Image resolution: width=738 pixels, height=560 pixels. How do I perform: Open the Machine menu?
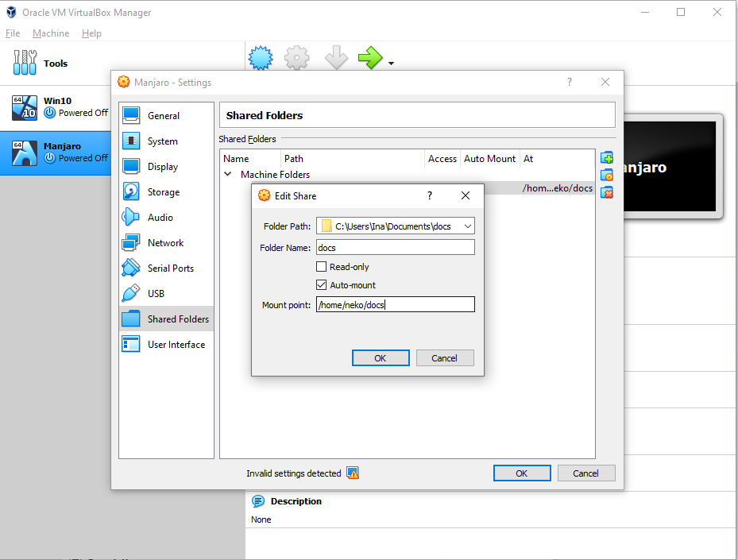click(x=51, y=33)
